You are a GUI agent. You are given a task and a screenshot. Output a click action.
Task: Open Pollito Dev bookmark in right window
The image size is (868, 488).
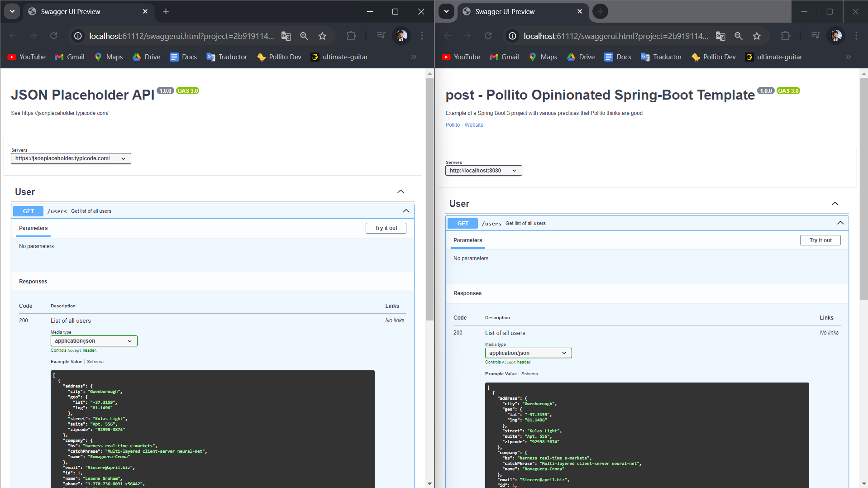click(x=714, y=57)
